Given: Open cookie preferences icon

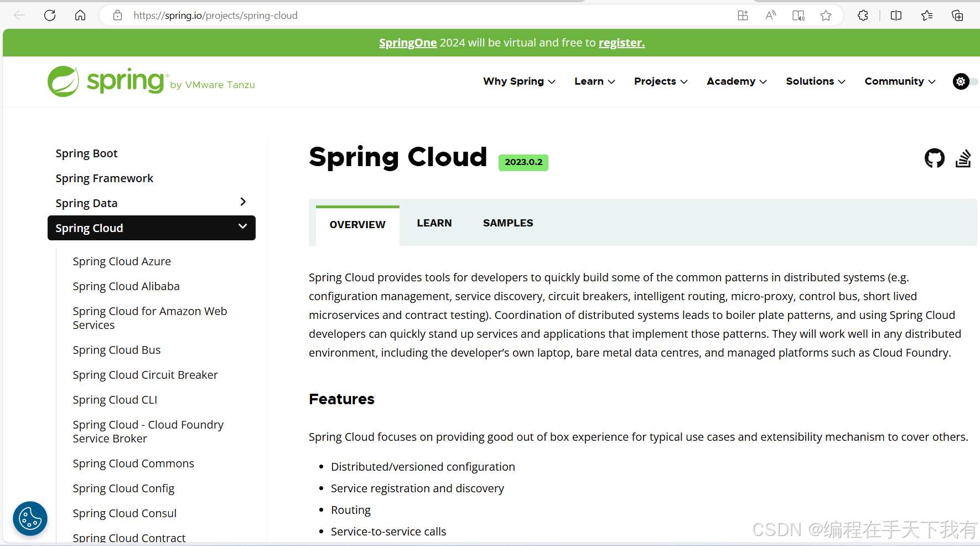Looking at the screenshot, I should point(30,519).
